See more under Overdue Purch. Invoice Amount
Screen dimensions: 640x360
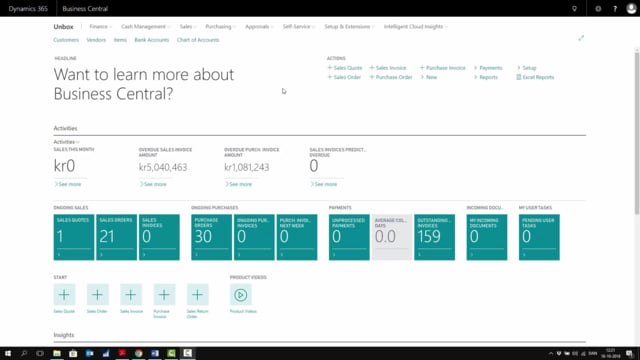click(238, 184)
